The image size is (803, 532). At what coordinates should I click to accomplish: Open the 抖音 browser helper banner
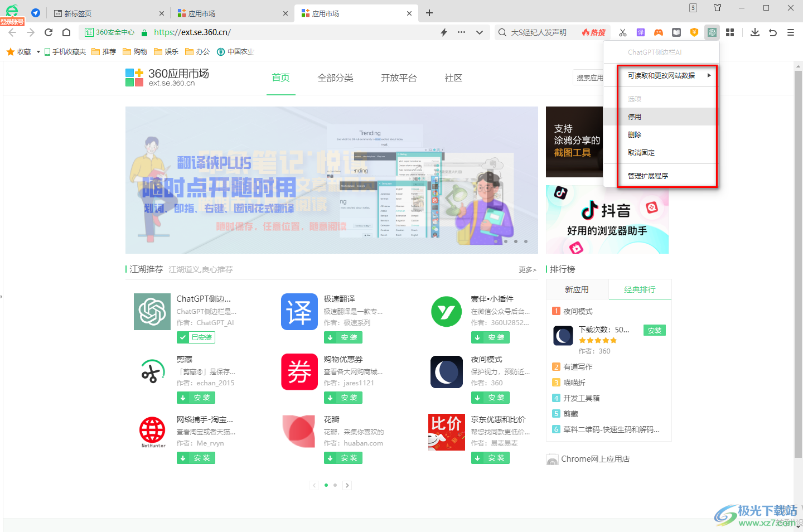point(607,220)
